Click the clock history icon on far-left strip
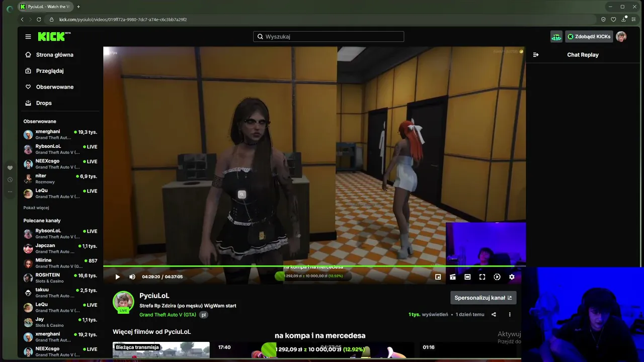 pos(10,179)
